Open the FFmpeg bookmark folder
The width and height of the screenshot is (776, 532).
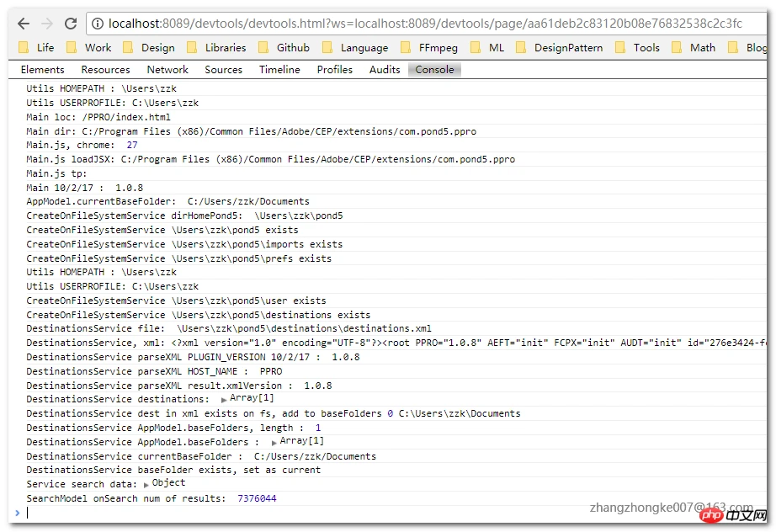pyautogui.click(x=429, y=47)
